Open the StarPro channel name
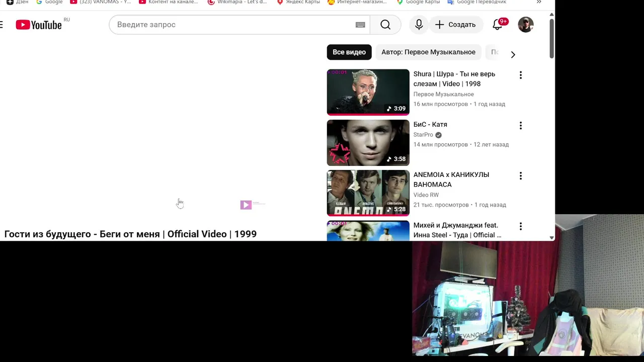This screenshot has height=362, width=644. [423, 135]
